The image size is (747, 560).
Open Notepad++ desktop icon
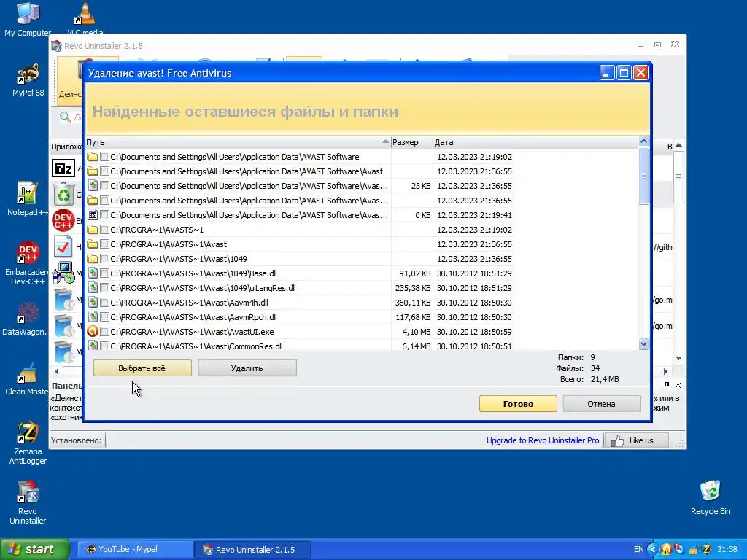click(x=27, y=199)
